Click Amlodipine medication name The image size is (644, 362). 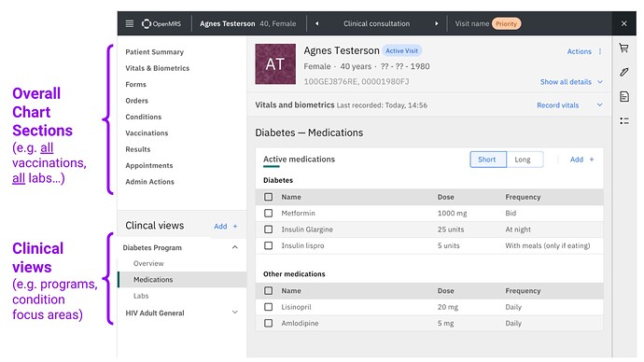click(x=300, y=323)
